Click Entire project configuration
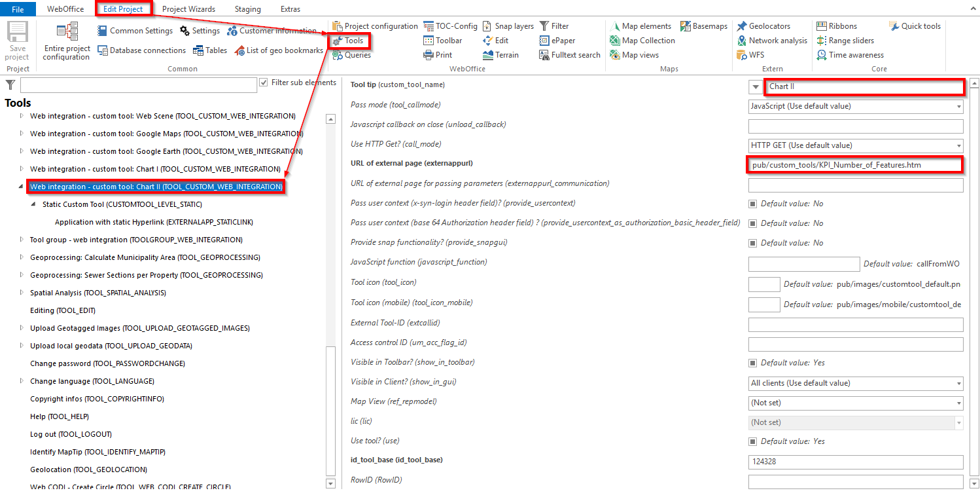The height and width of the screenshot is (497, 980). 65,41
